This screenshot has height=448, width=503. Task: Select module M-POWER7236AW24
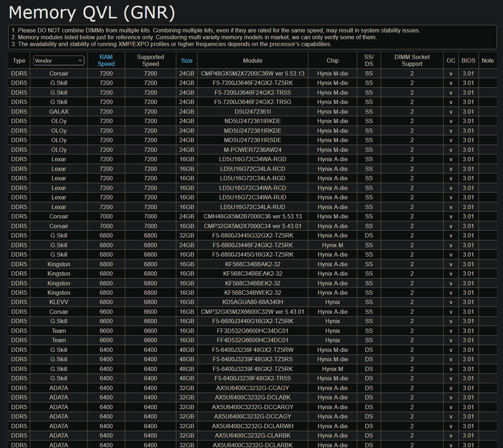[253, 150]
